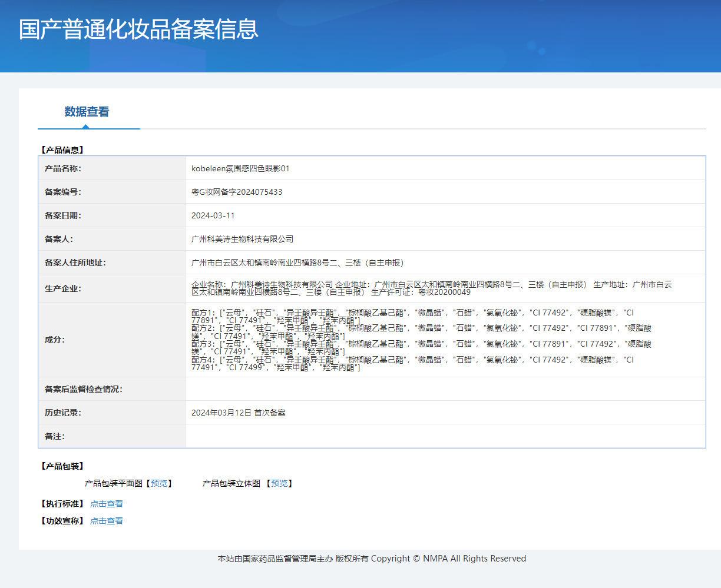Click the 产品名称 row label
The height and width of the screenshot is (588, 721).
point(63,168)
